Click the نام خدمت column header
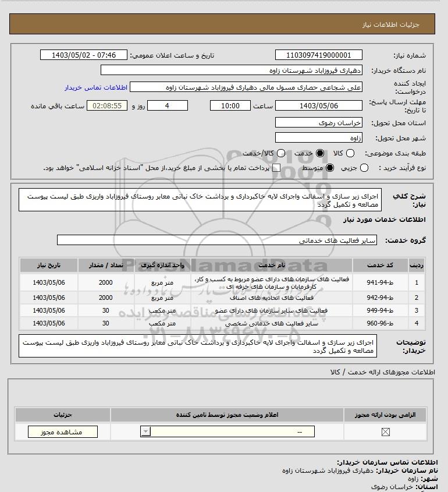The height and width of the screenshot is (492, 448). coord(272,266)
